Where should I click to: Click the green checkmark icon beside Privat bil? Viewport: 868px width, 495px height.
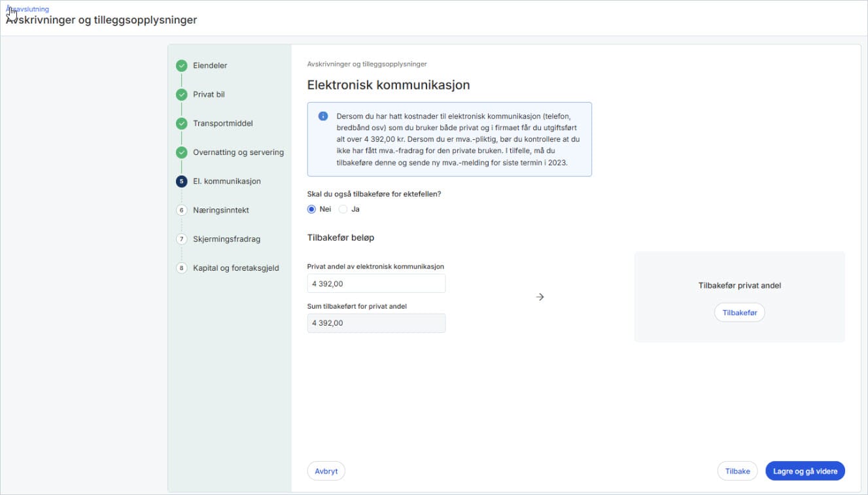tap(182, 94)
